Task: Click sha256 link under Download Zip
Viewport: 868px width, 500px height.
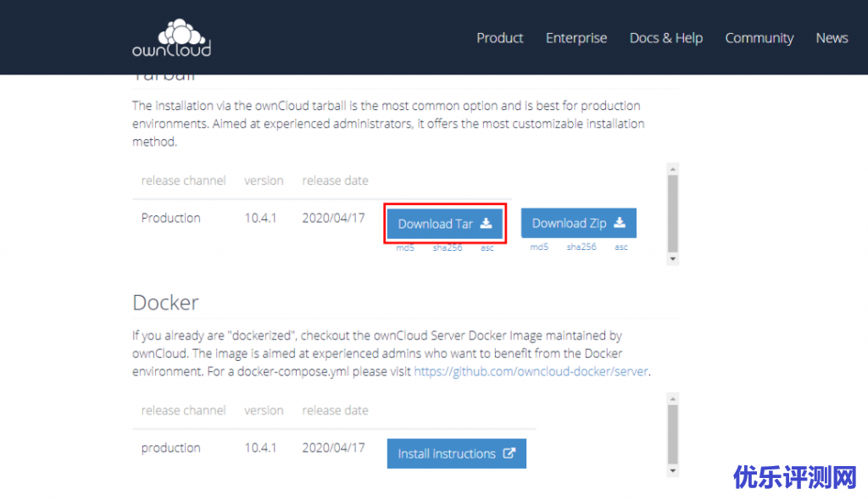Action: pos(581,247)
